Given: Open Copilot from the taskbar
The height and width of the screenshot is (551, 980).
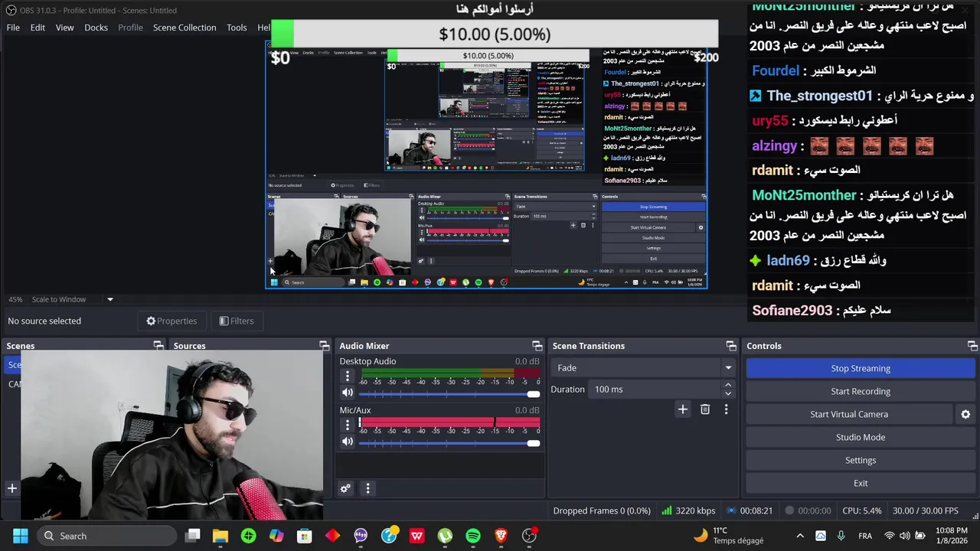Looking at the screenshot, I should pos(276,536).
